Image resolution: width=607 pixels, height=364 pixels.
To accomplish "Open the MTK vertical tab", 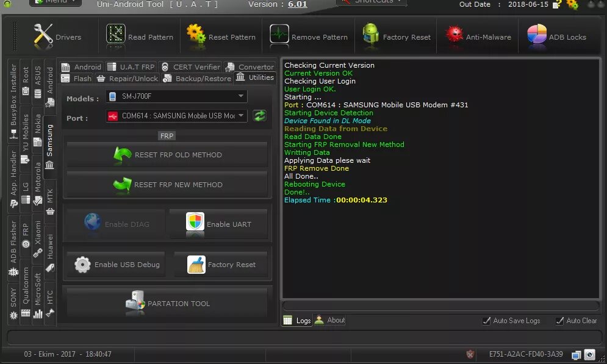I will click(x=50, y=202).
